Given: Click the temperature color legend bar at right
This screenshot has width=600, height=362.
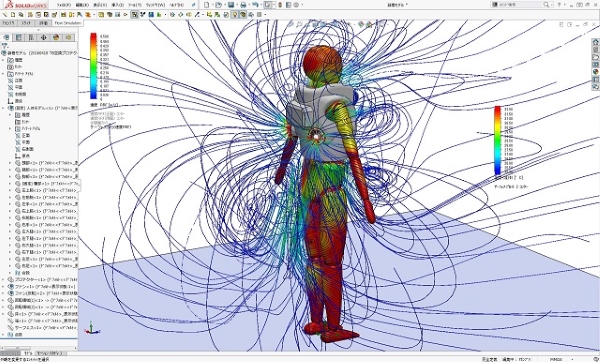Looking at the screenshot, I should point(497,140).
